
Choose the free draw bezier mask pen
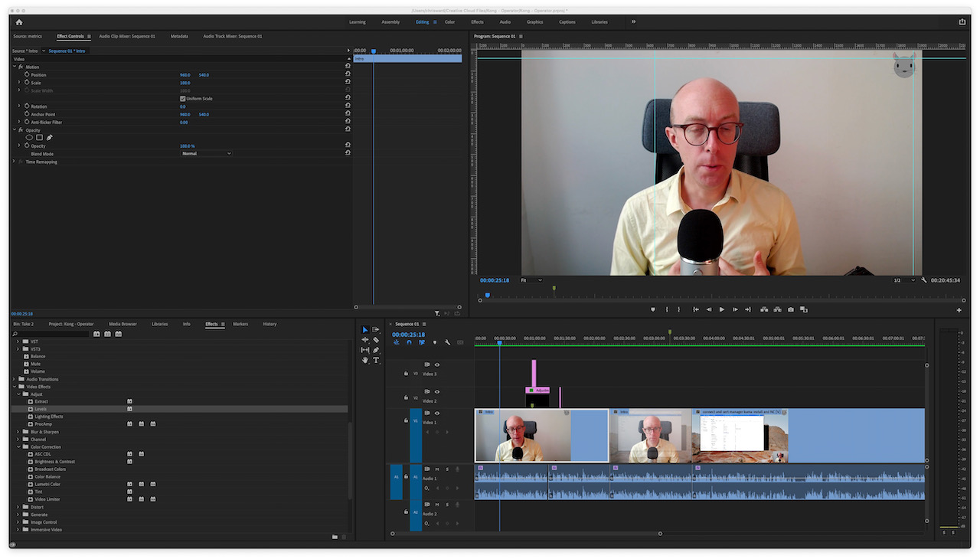pyautogui.click(x=49, y=138)
